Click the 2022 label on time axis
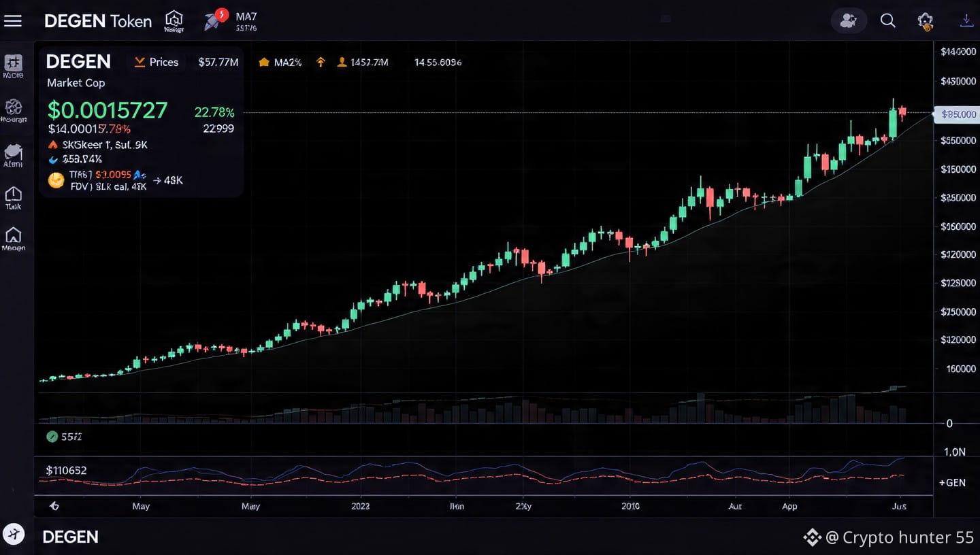 coord(361,507)
